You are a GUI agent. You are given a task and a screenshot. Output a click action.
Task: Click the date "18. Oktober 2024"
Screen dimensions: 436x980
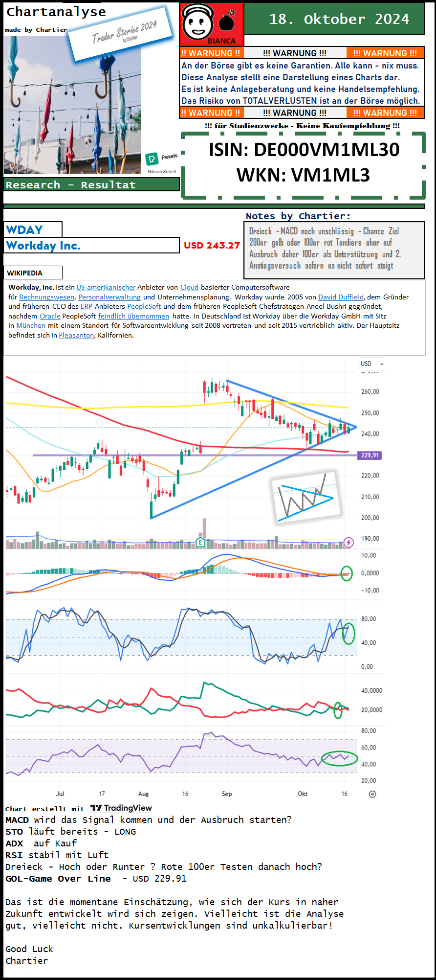(339, 19)
